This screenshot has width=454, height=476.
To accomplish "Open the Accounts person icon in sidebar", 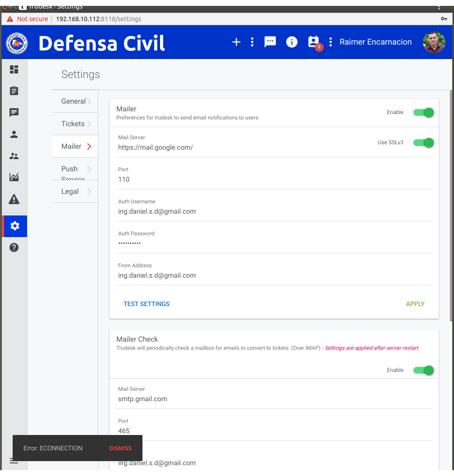I will (x=14, y=134).
